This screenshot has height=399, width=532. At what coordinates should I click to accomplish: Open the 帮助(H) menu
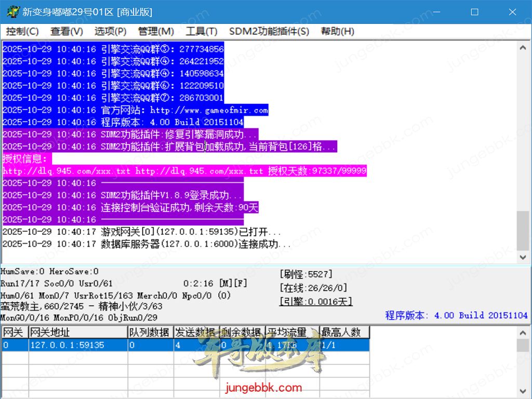tap(337, 31)
